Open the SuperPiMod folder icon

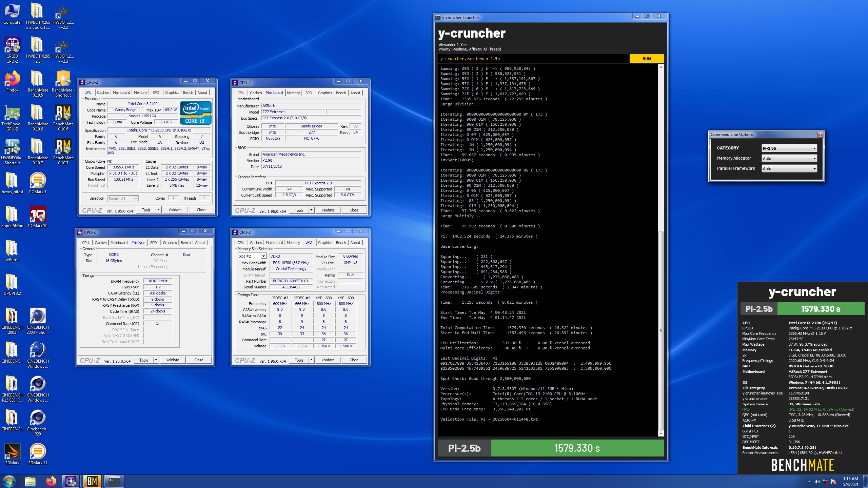tap(13, 217)
